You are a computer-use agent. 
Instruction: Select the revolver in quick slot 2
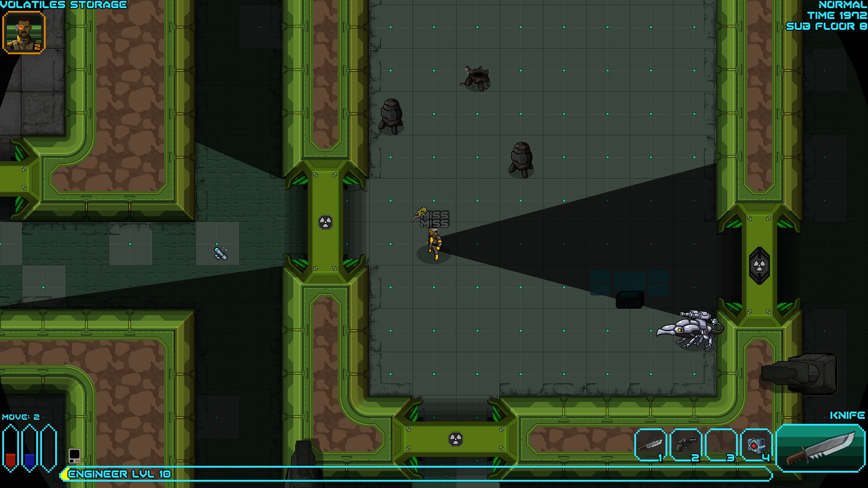[685, 445]
